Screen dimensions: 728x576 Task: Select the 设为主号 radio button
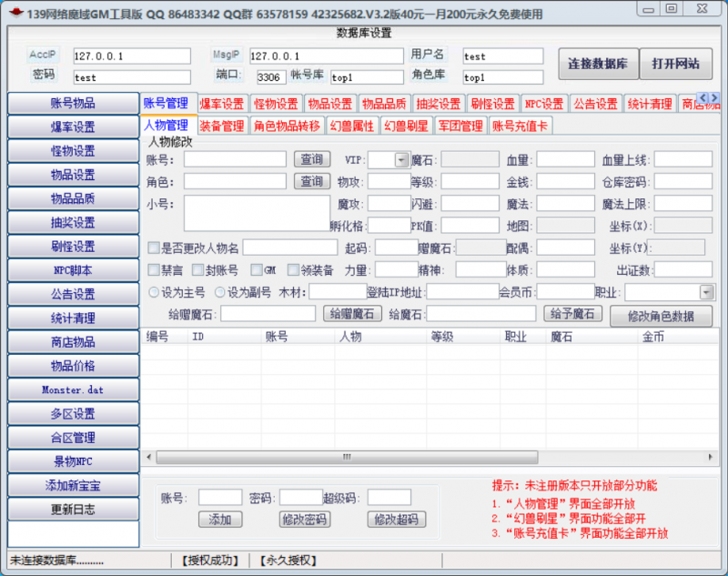(x=153, y=292)
